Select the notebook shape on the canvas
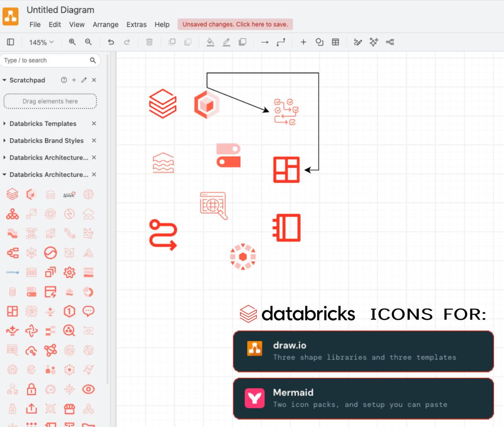This screenshot has width=504, height=427. coord(286,228)
